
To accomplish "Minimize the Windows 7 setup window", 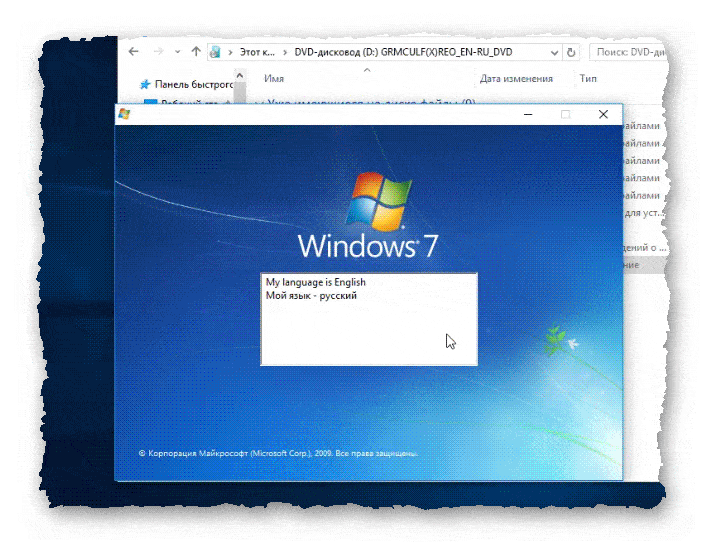I will 528,114.
